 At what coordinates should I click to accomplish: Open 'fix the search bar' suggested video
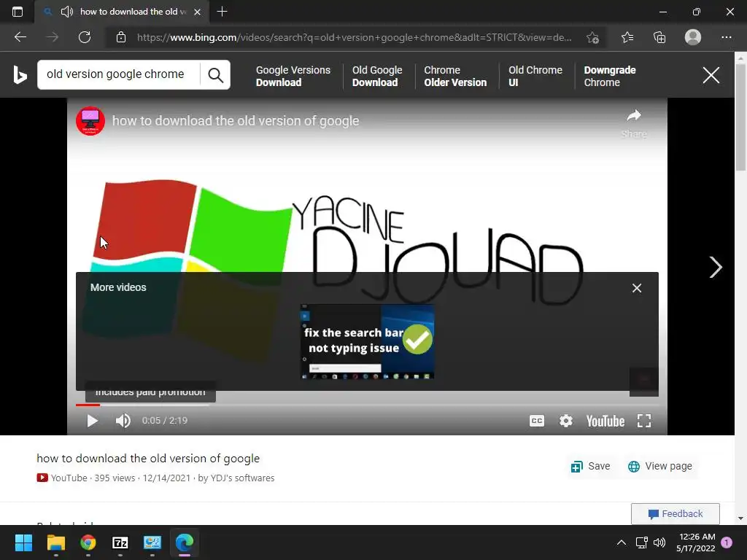[367, 341]
